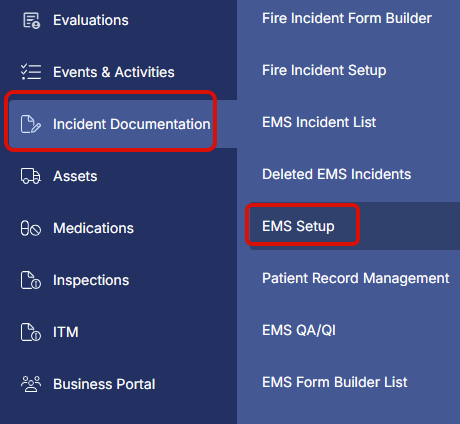Click the Inspections document icon
This screenshot has width=460, height=424.
pos(31,280)
